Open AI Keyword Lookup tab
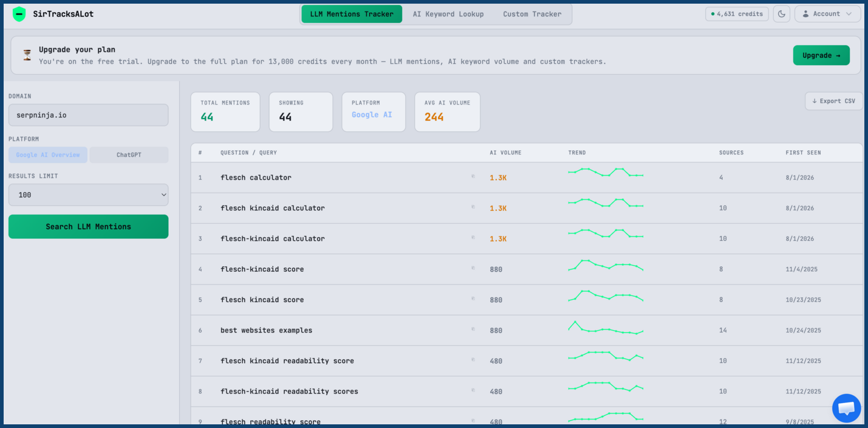Viewport: 868px width, 428px height. 448,14
